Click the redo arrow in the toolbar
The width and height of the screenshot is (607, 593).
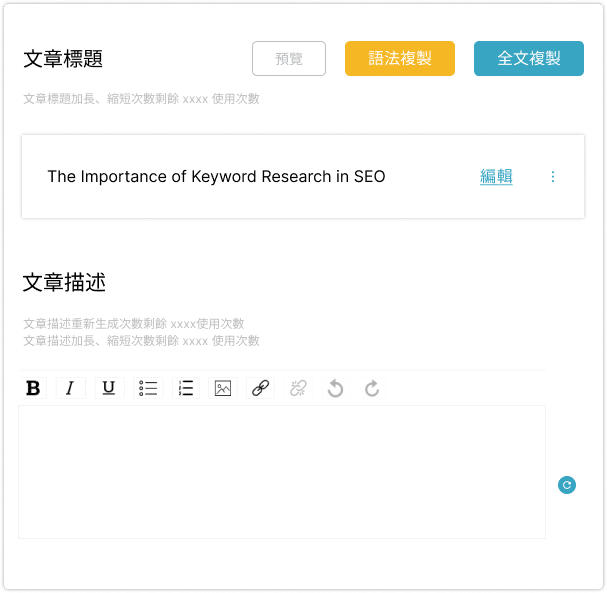click(372, 388)
